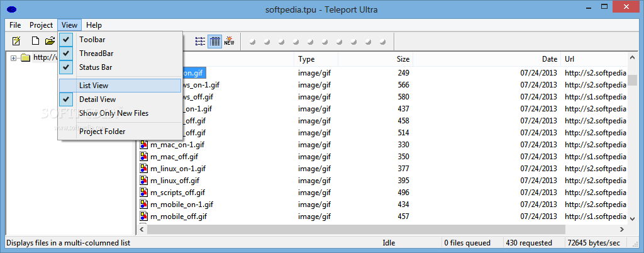Select file m_mobile_off.gif in the list

(179, 216)
